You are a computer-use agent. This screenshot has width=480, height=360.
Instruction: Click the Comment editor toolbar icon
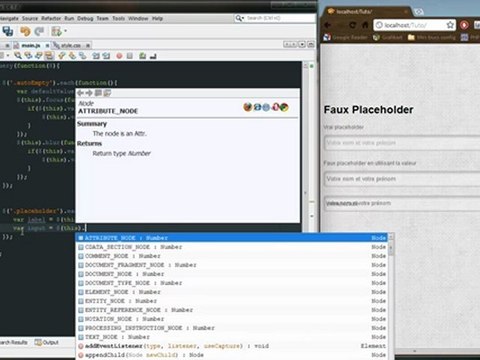point(143,56)
